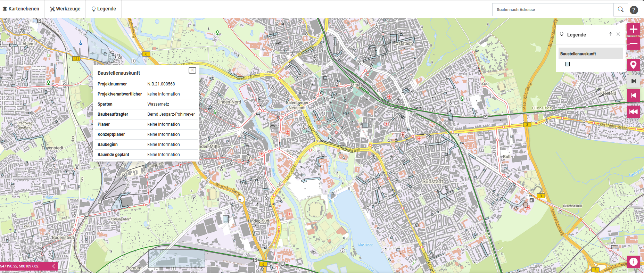The height and width of the screenshot is (273, 644).
Task: Close the Baustellenauskunft popup
Action: pos(192,71)
